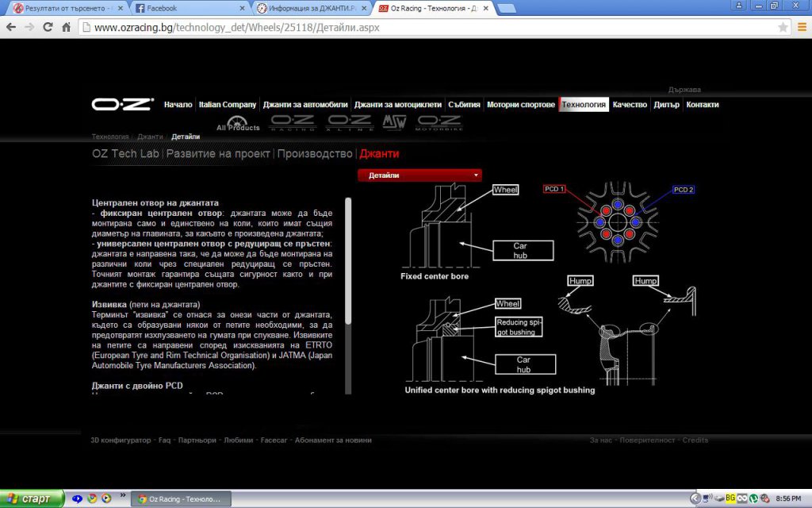Click the Технология breadcrumb link
Screen dimensions: 812x508
tap(110, 137)
